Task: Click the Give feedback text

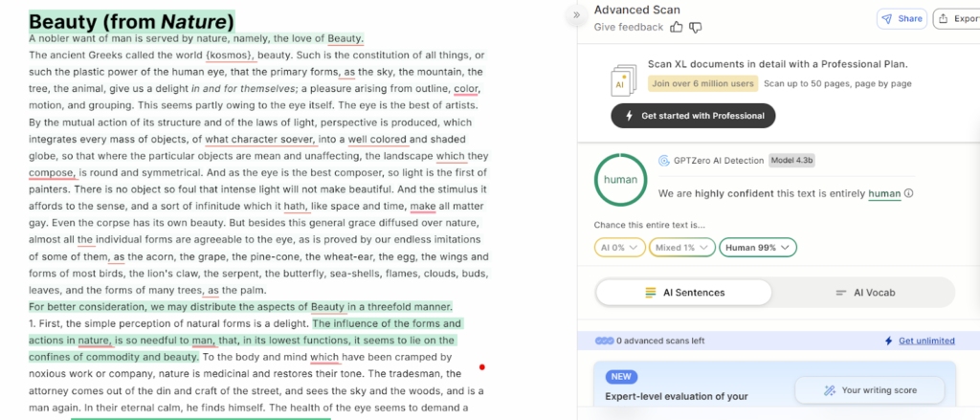Action: tap(628, 27)
